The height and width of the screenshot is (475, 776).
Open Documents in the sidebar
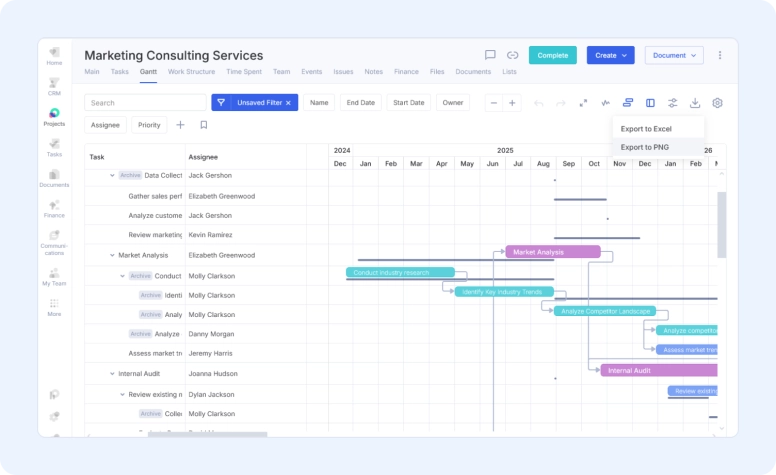[x=54, y=179]
